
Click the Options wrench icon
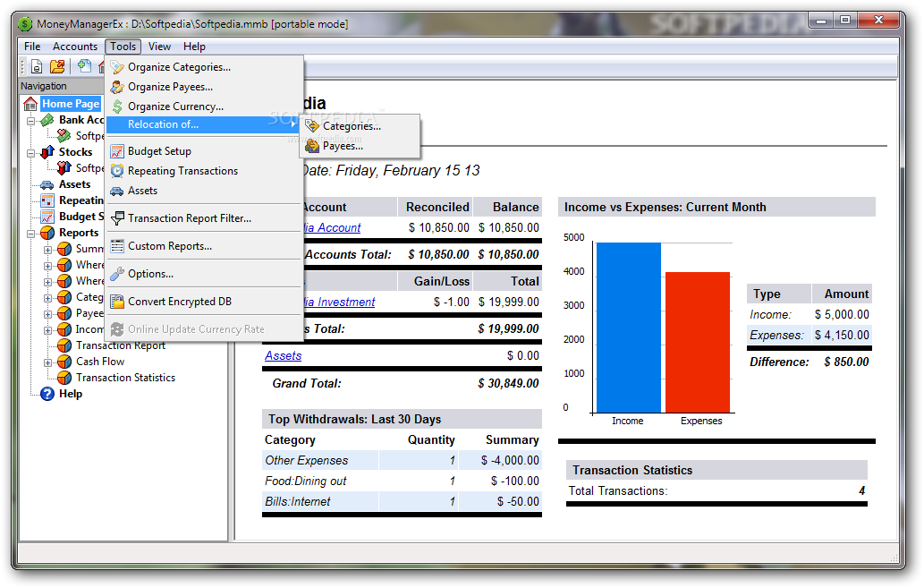[117, 274]
